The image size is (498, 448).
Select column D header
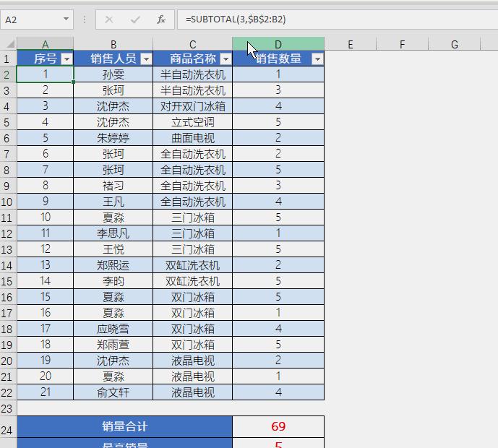tap(278, 44)
